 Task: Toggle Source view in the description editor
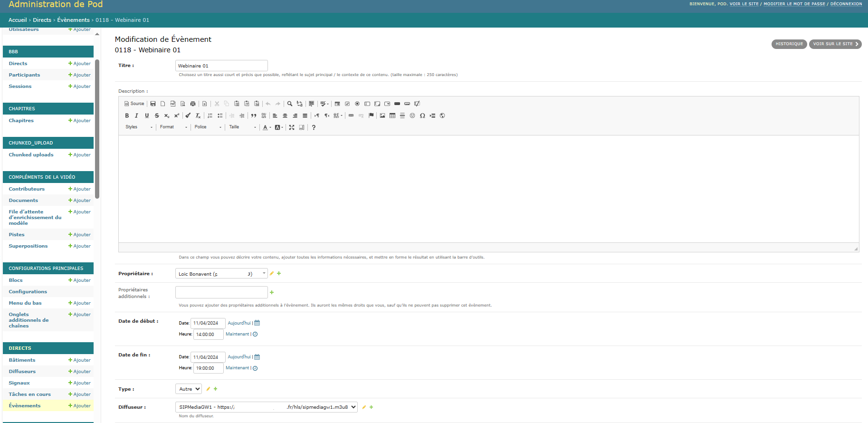pos(134,104)
